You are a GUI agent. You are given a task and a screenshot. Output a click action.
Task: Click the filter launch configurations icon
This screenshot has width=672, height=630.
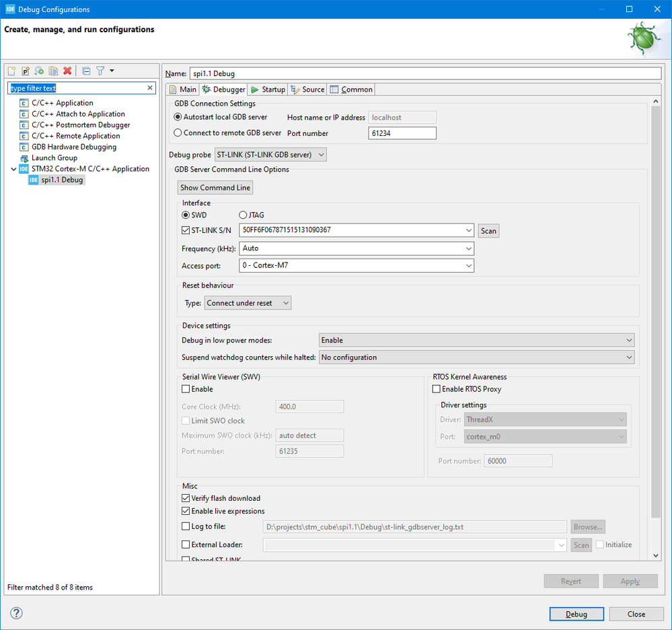[x=100, y=71]
